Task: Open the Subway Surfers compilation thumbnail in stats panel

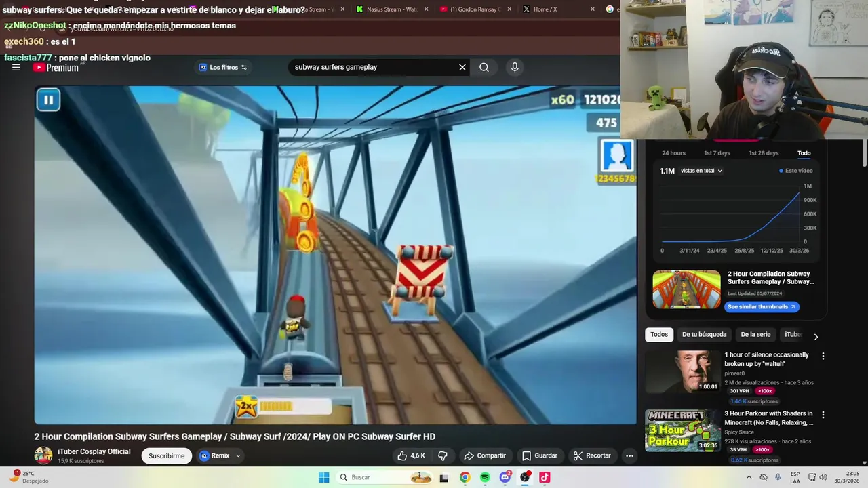Action: point(686,289)
